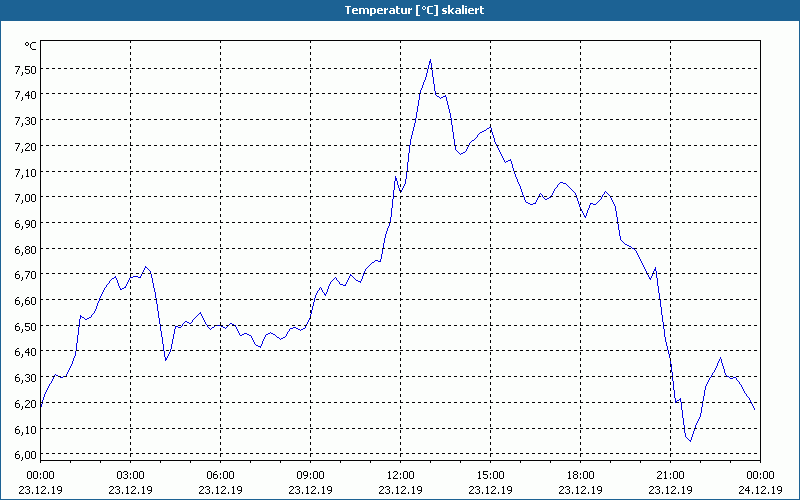Image resolution: width=800 pixels, height=500 pixels.
Task: Click the temperature peak near 13:00
Action: [431, 60]
